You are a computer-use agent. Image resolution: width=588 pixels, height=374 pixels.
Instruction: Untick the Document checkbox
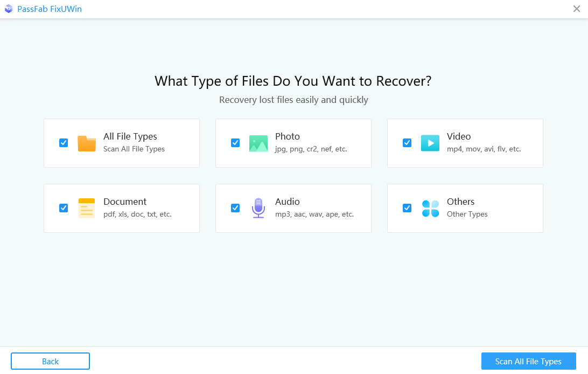coord(64,208)
